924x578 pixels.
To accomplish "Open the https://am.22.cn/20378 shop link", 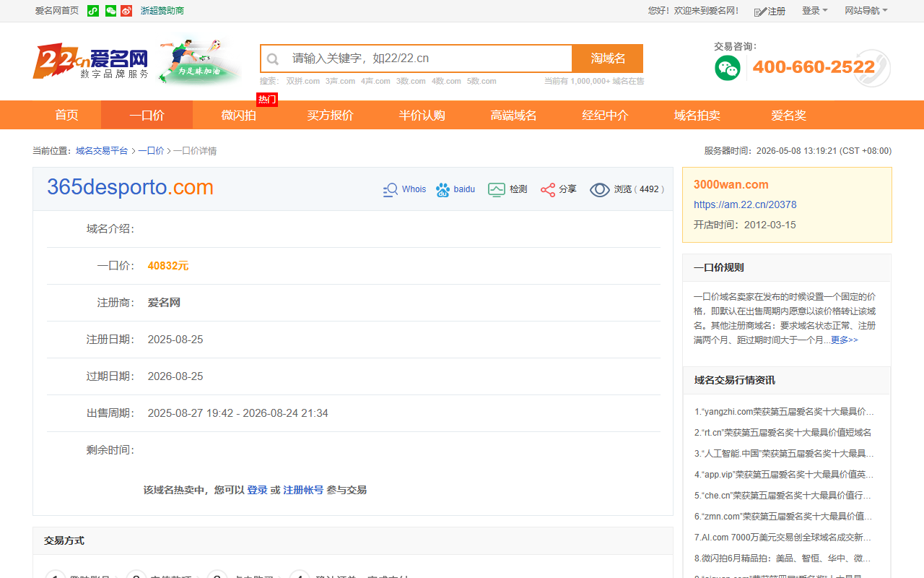I will (745, 204).
